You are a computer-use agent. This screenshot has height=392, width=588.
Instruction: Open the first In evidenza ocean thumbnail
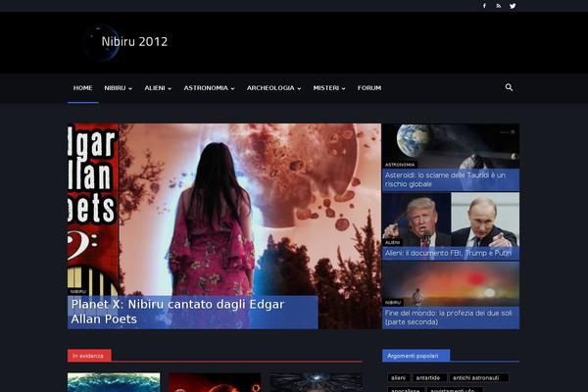(114, 382)
